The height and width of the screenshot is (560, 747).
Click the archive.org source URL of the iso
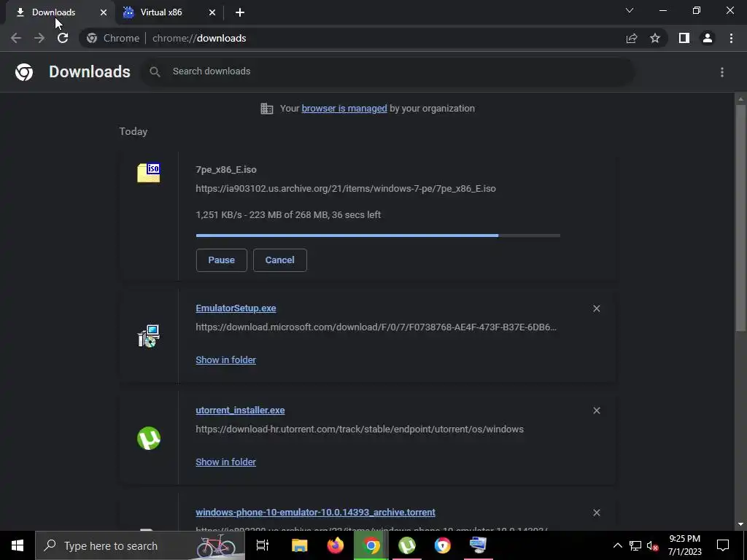(x=346, y=189)
